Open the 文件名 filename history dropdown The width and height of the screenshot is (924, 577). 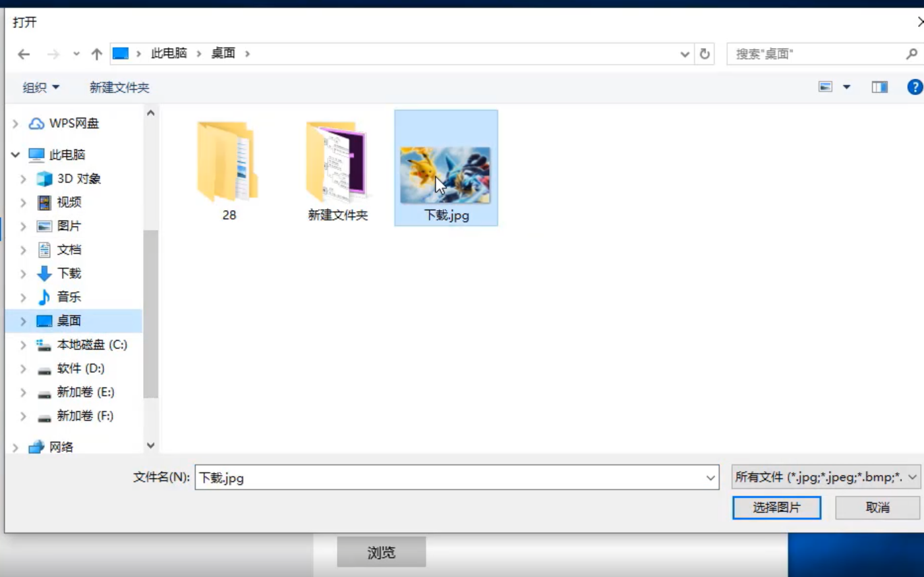710,477
